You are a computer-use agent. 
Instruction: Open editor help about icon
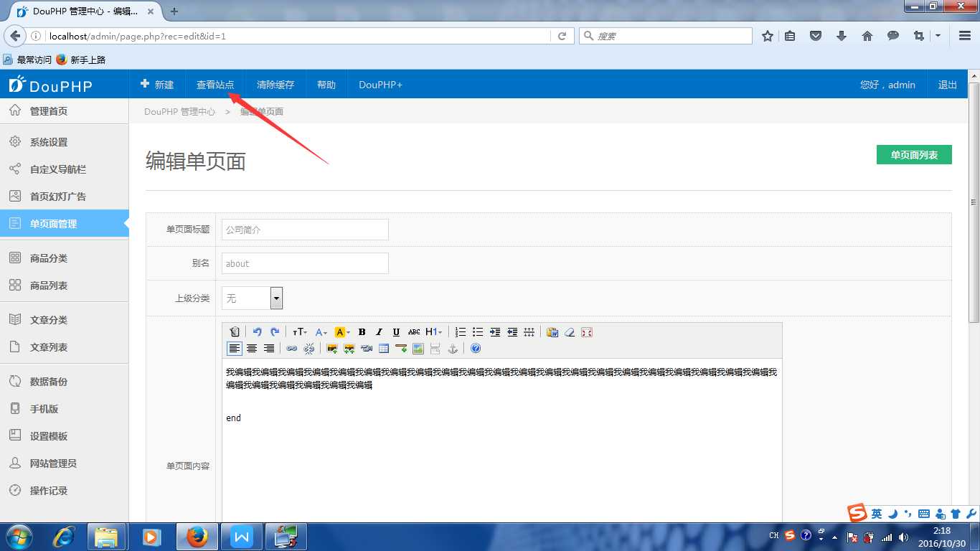coord(476,349)
